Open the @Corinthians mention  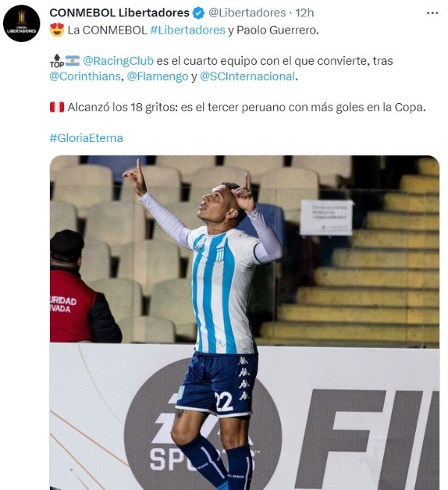pos(85,76)
